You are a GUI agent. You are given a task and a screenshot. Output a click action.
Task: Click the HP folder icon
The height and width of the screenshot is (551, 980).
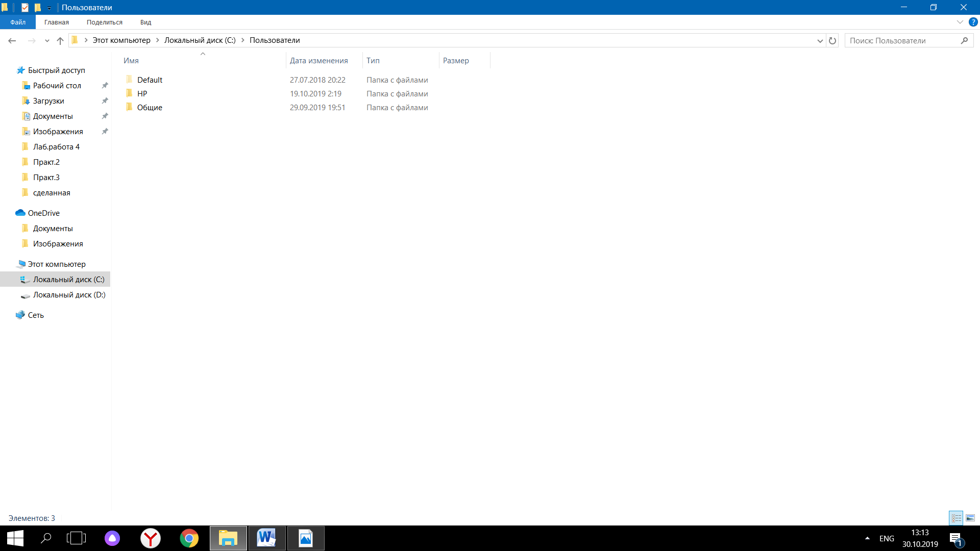[x=129, y=93]
